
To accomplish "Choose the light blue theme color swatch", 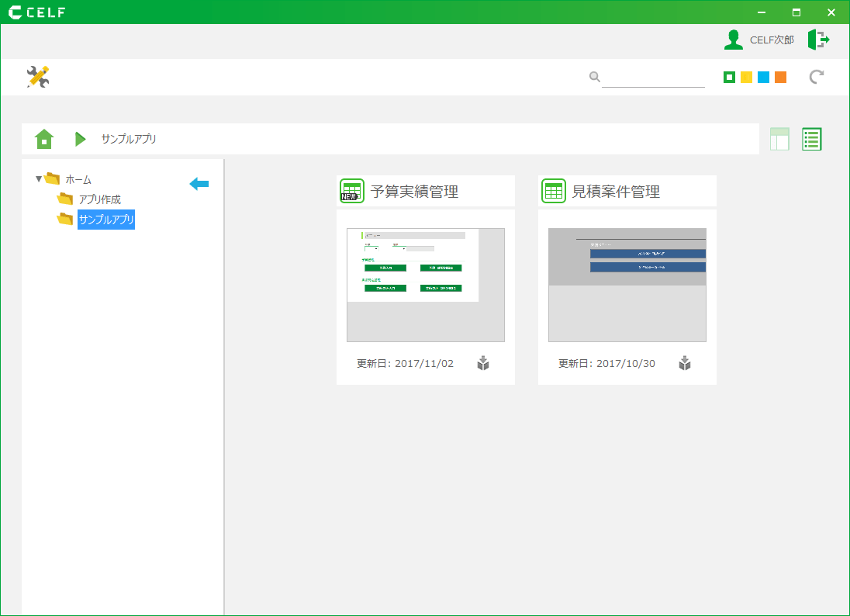I will click(x=763, y=77).
